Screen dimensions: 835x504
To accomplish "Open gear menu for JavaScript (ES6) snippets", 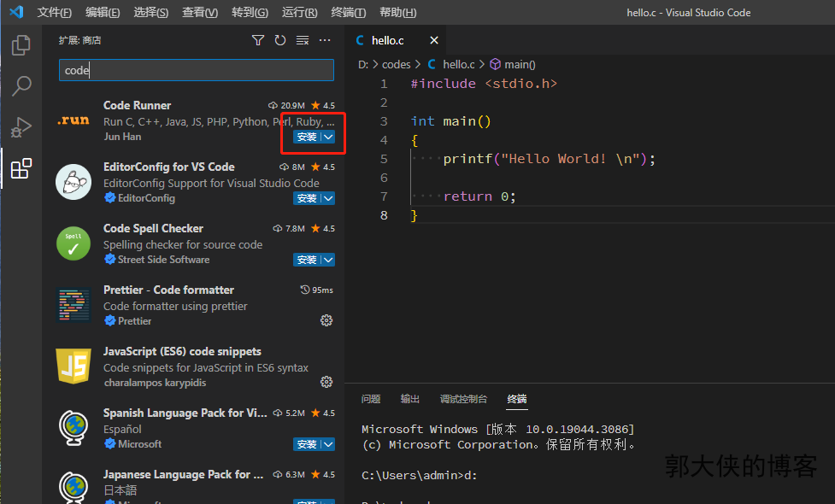I will point(326,382).
